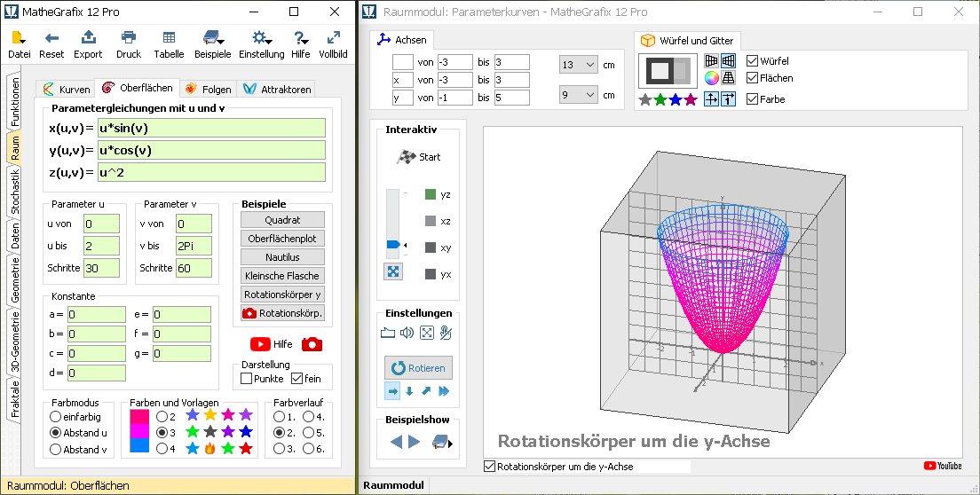980x495 pixels.
Task: Click the gray star cube preset
Action: (x=645, y=100)
